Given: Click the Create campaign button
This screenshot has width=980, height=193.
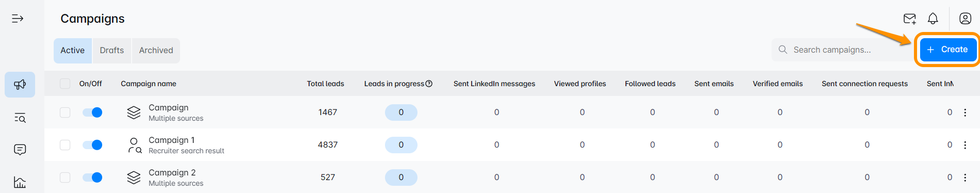Looking at the screenshot, I should click(947, 50).
